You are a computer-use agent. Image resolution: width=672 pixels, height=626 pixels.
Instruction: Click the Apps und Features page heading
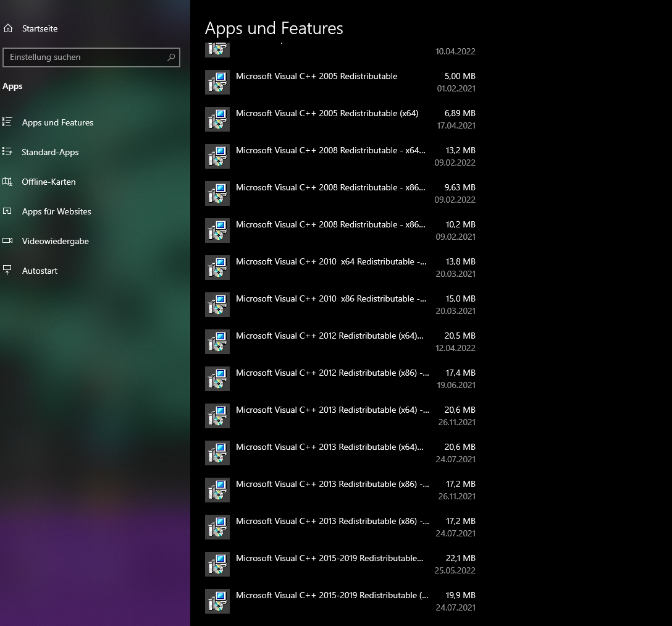coord(274,28)
